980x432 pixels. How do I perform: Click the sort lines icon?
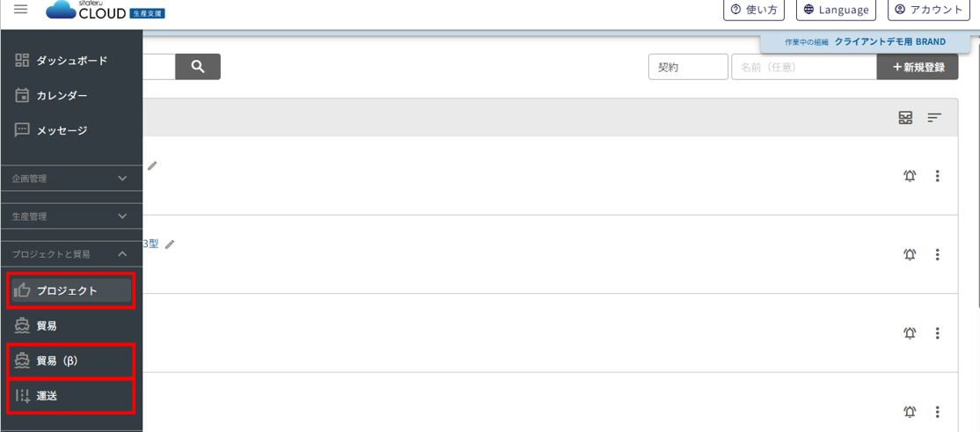934,118
